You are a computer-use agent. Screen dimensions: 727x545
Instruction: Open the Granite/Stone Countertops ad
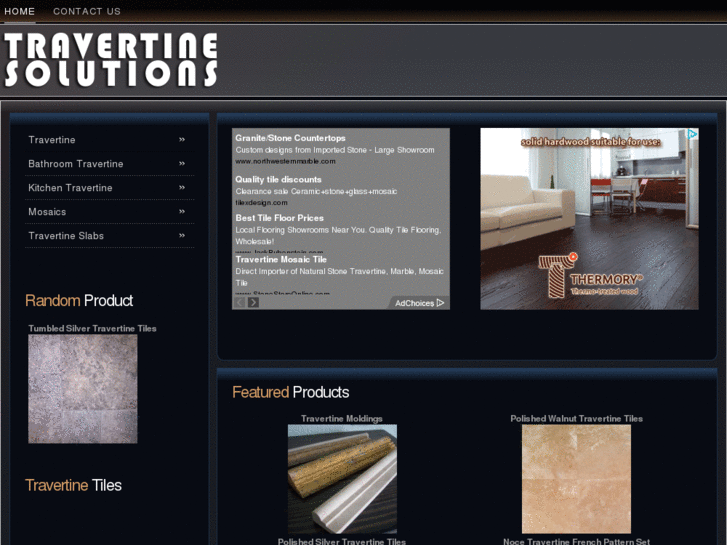[290, 138]
